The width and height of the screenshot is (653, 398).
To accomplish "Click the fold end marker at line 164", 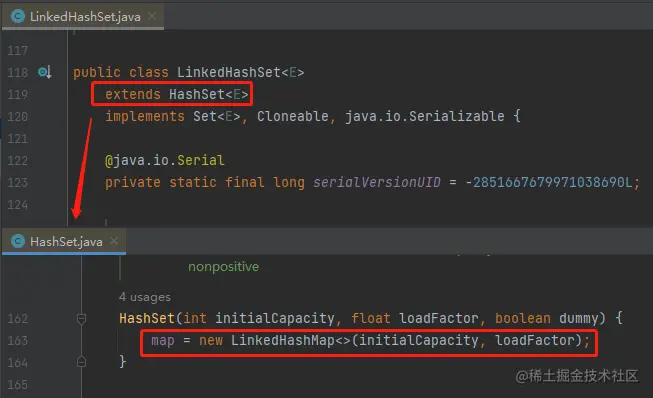I will pos(82,362).
